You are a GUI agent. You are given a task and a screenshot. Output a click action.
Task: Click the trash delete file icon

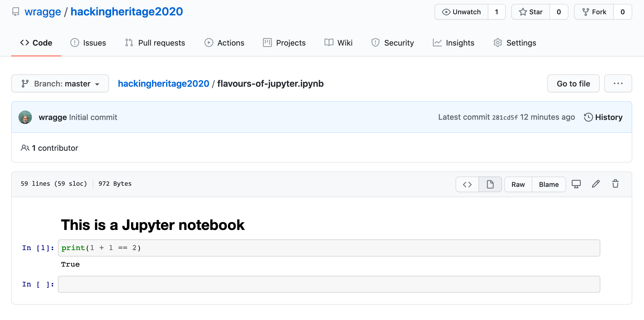click(x=615, y=184)
